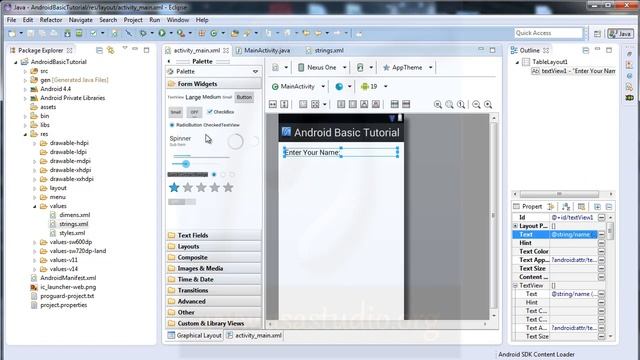640x360 pixels.
Task: Collapse the values folder
Action: (x=35, y=206)
